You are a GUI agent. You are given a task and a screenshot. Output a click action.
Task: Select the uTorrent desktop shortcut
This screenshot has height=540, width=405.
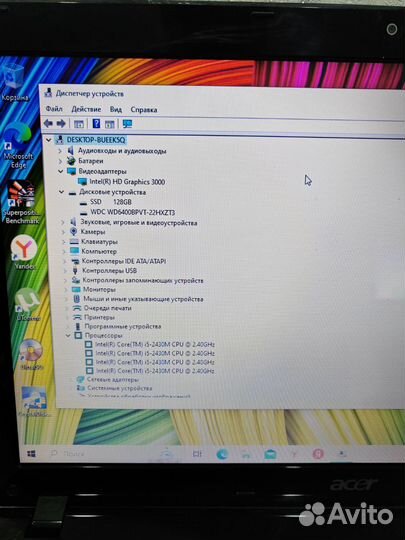28,304
